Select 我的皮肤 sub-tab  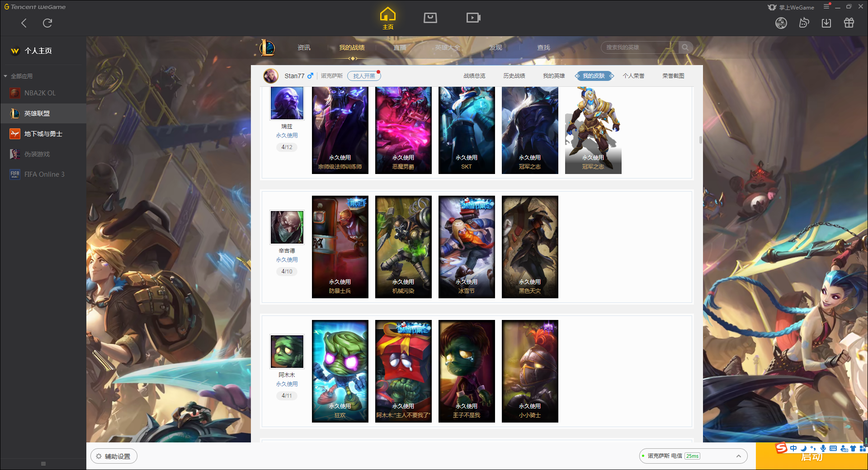click(594, 76)
